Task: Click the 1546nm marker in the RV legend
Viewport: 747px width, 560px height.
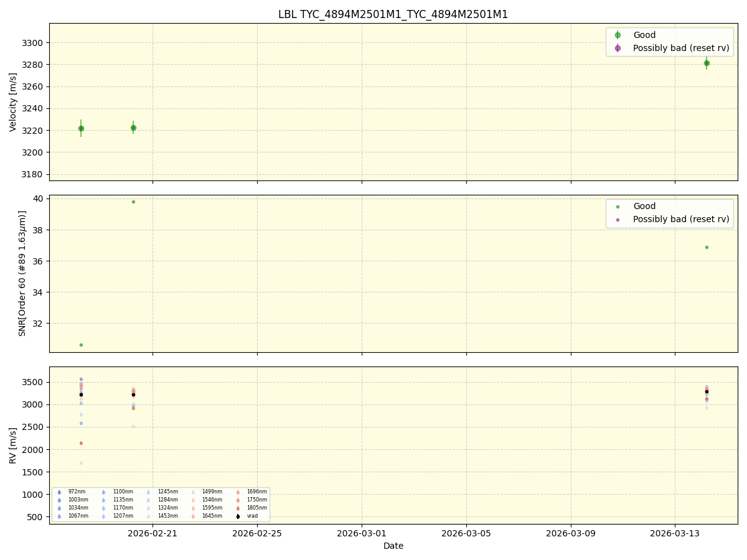Action: tap(193, 500)
